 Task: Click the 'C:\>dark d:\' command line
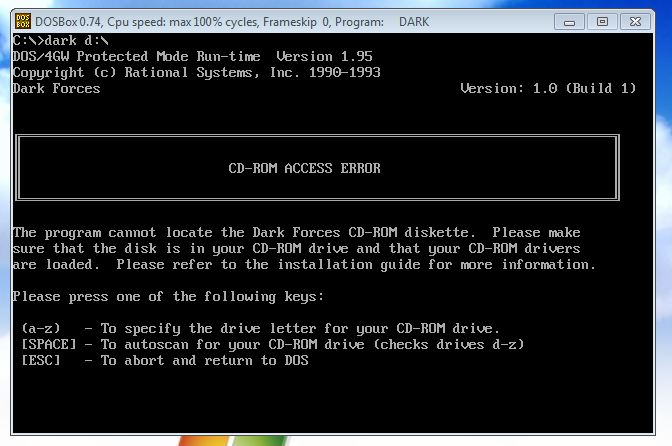coord(60,41)
